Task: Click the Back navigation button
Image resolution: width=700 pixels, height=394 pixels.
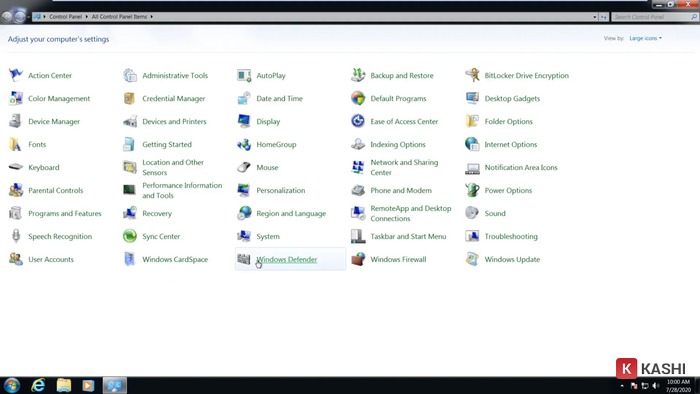Action: click(7, 17)
